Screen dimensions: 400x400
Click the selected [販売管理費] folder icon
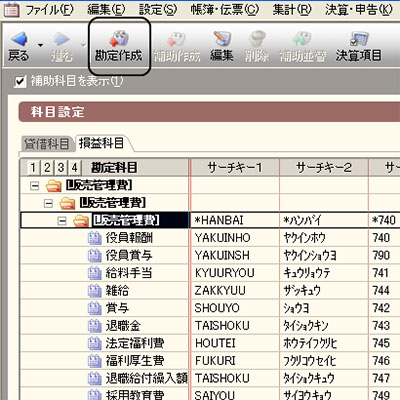pos(81,221)
